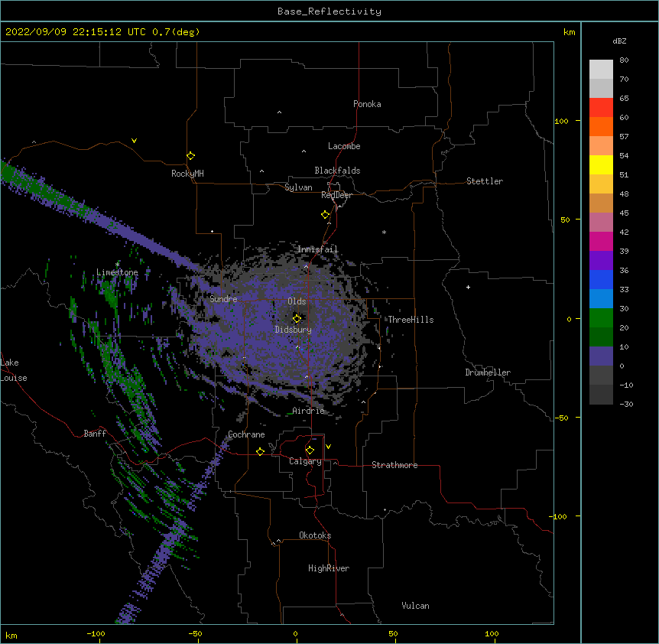
Task: Click the yellow marker below Cochrane label
Action: click(260, 451)
